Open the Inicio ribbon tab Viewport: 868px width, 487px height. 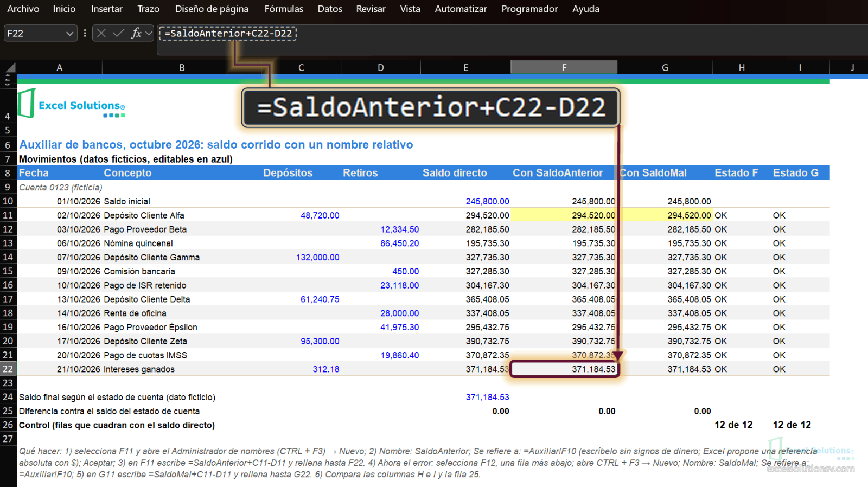(64, 9)
